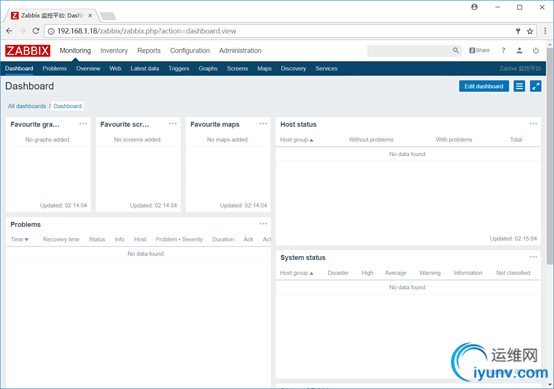Open All dashboards breadcrumb link
Image resolution: width=554 pixels, height=389 pixels.
[27, 106]
